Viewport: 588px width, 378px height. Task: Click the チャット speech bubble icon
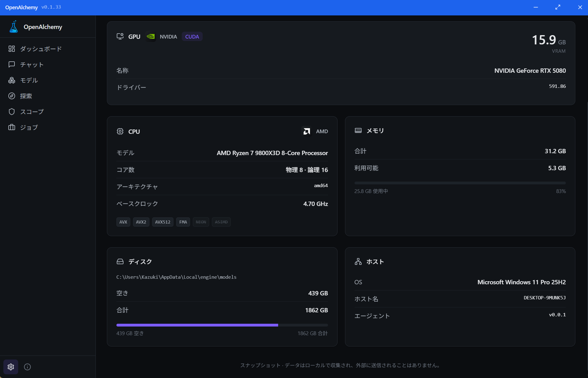point(12,64)
